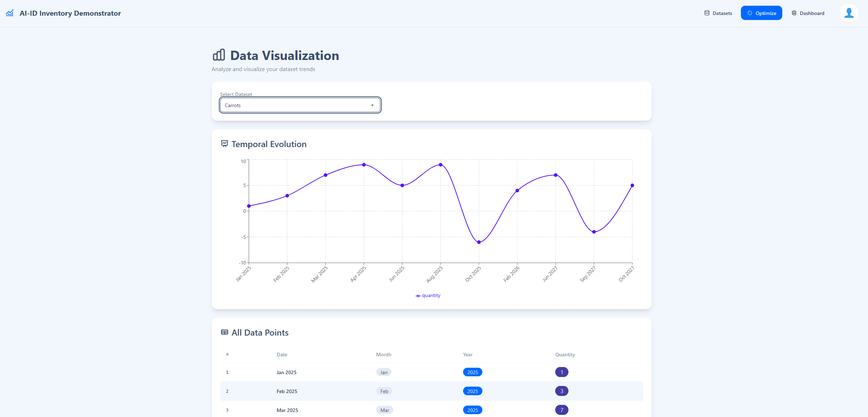The height and width of the screenshot is (417, 868).
Task: Click the Dashboard shield icon
Action: 794,13
